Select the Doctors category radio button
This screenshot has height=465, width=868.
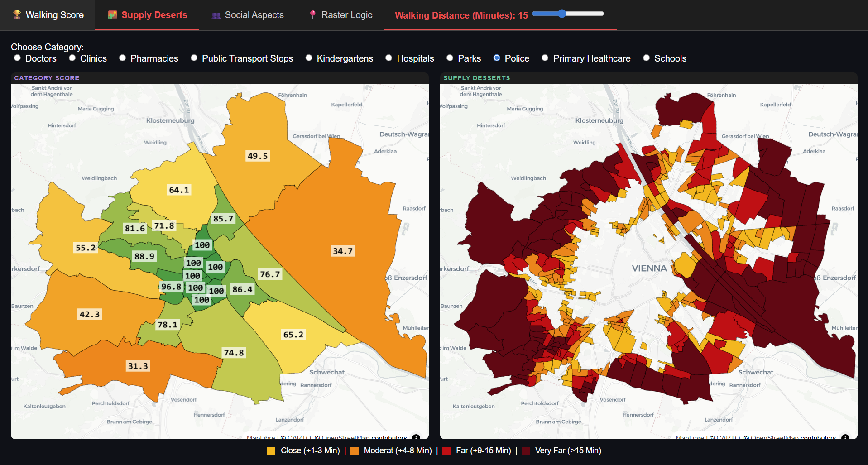pyautogui.click(x=17, y=58)
